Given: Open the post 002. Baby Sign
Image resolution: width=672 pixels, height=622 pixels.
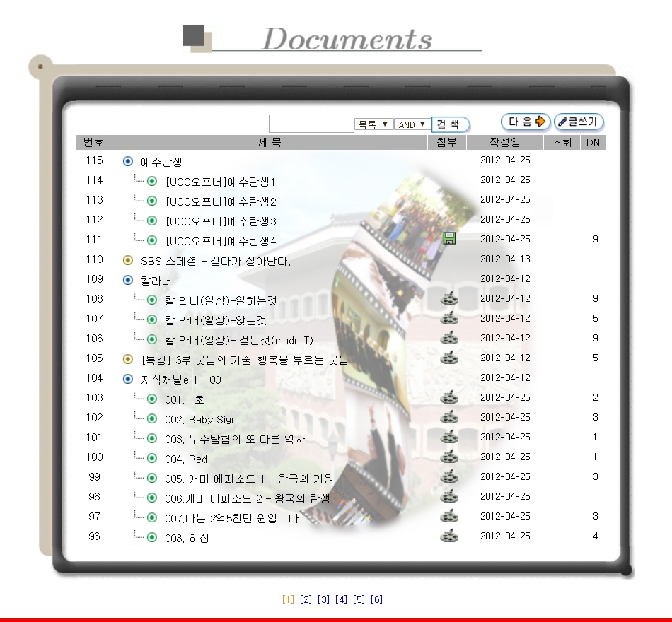Looking at the screenshot, I should [201, 419].
